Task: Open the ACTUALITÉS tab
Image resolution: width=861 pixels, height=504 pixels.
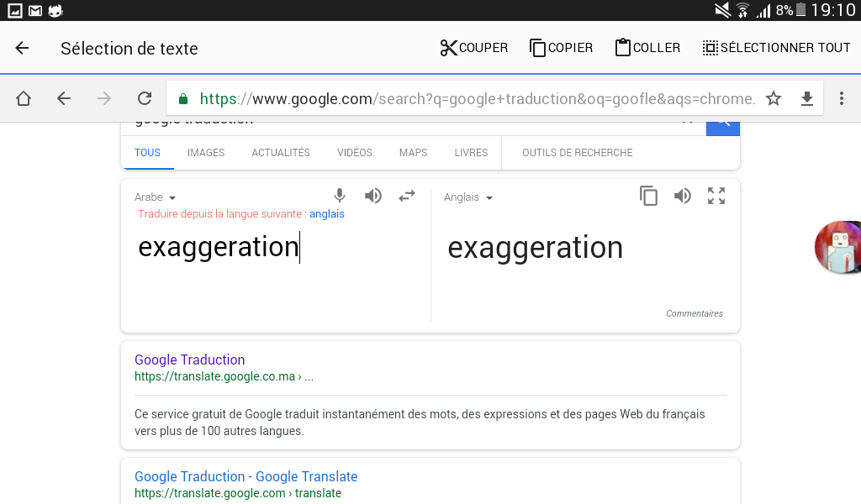Action: [281, 153]
